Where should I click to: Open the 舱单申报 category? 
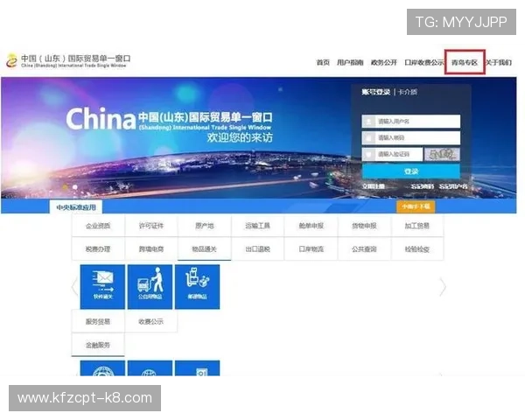(x=311, y=226)
